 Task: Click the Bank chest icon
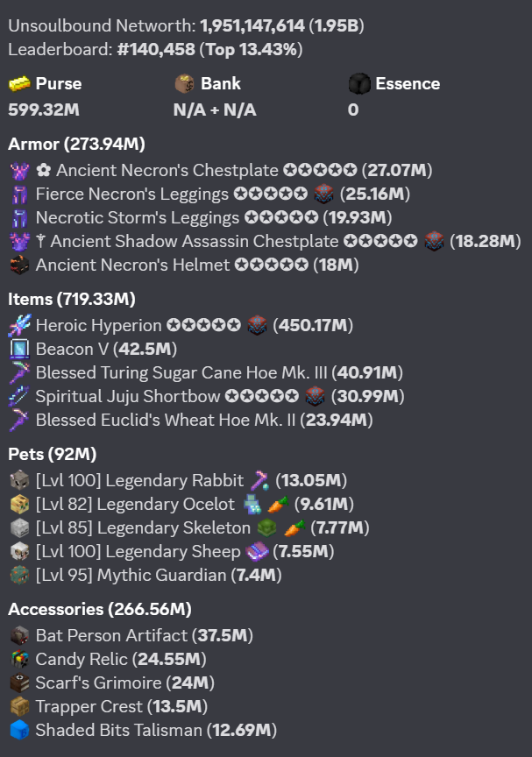(184, 84)
